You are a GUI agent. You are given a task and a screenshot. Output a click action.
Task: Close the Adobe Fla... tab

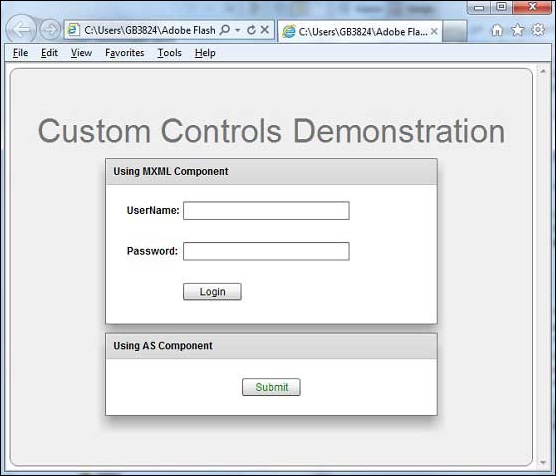click(x=434, y=32)
